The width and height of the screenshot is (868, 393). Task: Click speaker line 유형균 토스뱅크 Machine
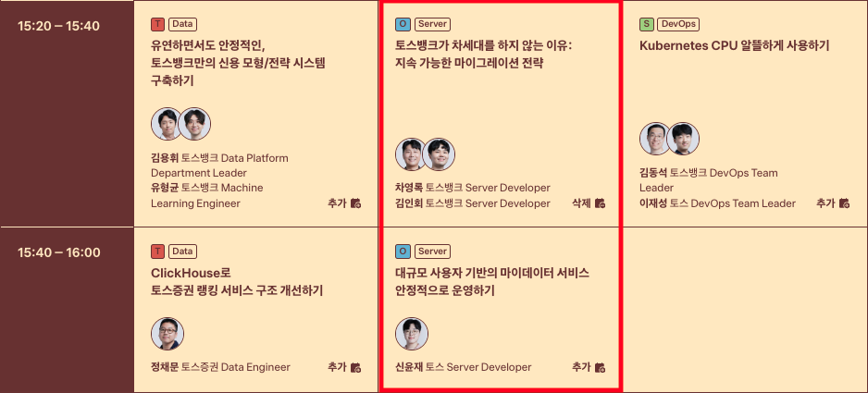click(207, 188)
